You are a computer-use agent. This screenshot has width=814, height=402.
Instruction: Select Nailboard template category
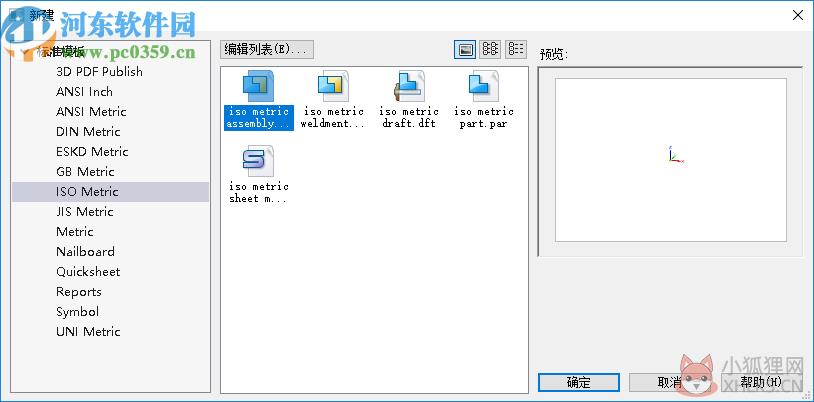pos(86,252)
